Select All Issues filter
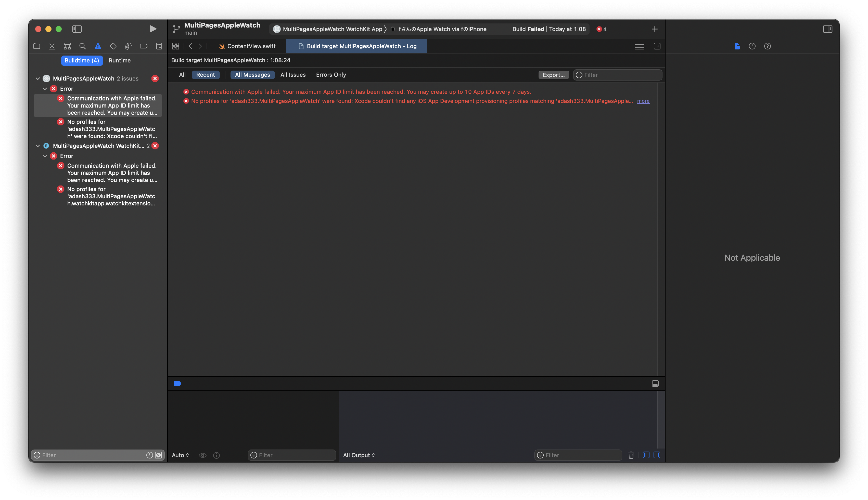The width and height of the screenshot is (868, 500). (293, 75)
